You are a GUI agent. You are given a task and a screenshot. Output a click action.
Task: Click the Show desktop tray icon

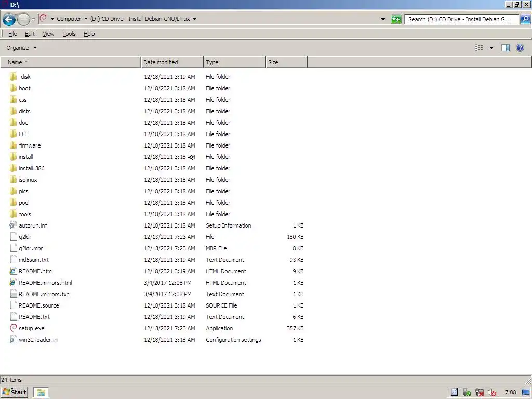pos(526,393)
